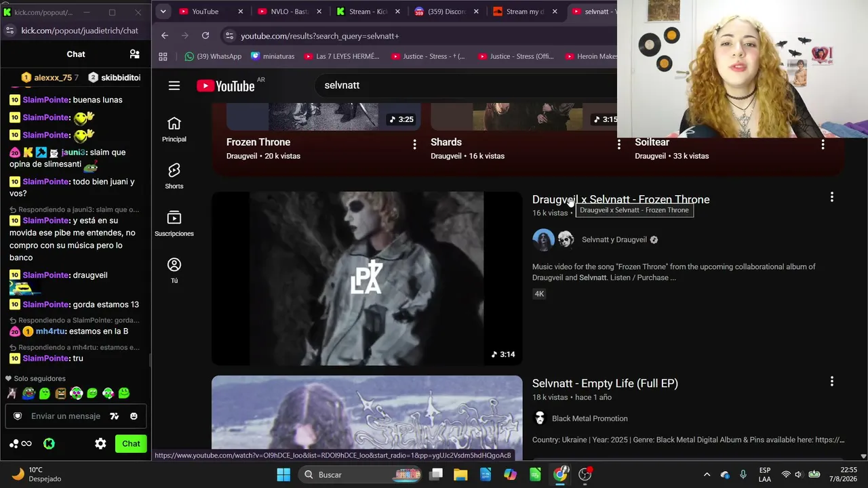Viewport: 868px width, 488px height.
Task: Open site info for youtube.com address bar
Action: point(229,35)
